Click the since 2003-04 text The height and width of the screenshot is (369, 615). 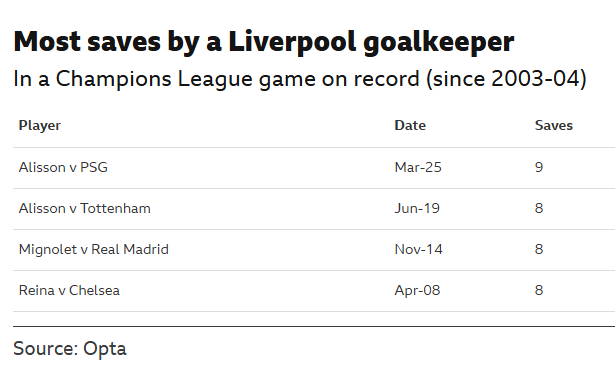coord(506,79)
